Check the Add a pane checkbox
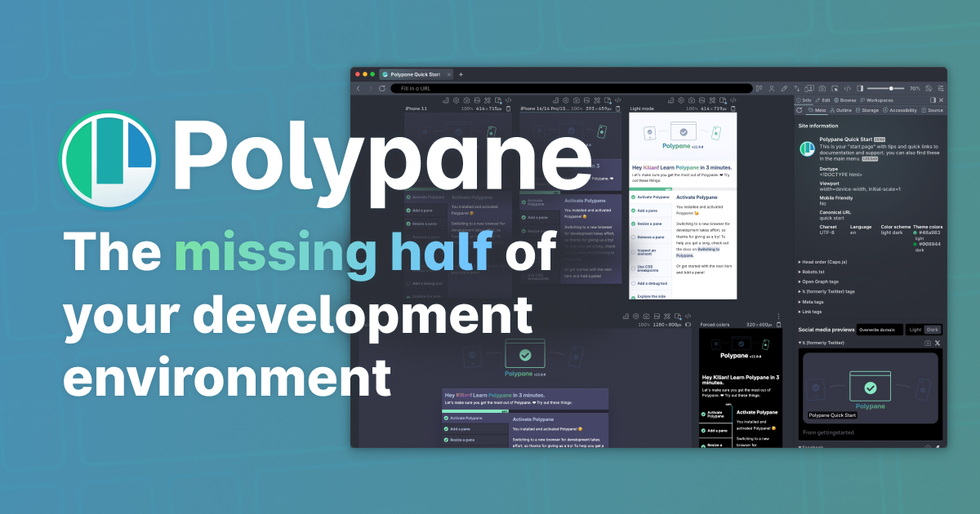 pyautogui.click(x=633, y=210)
